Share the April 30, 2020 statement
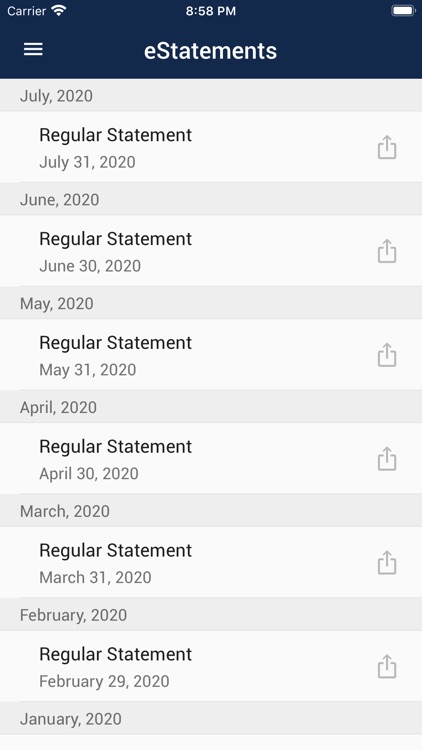This screenshot has width=422, height=750. click(x=387, y=458)
